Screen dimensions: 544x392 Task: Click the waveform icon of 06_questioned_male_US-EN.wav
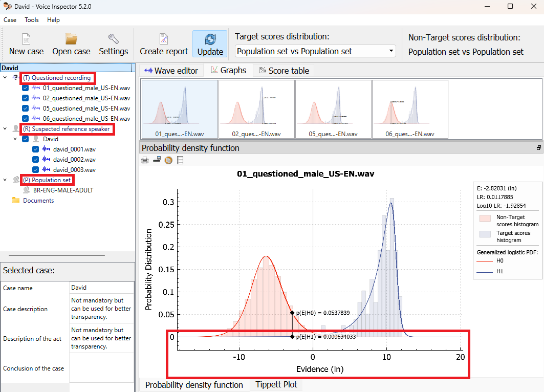(x=36, y=118)
